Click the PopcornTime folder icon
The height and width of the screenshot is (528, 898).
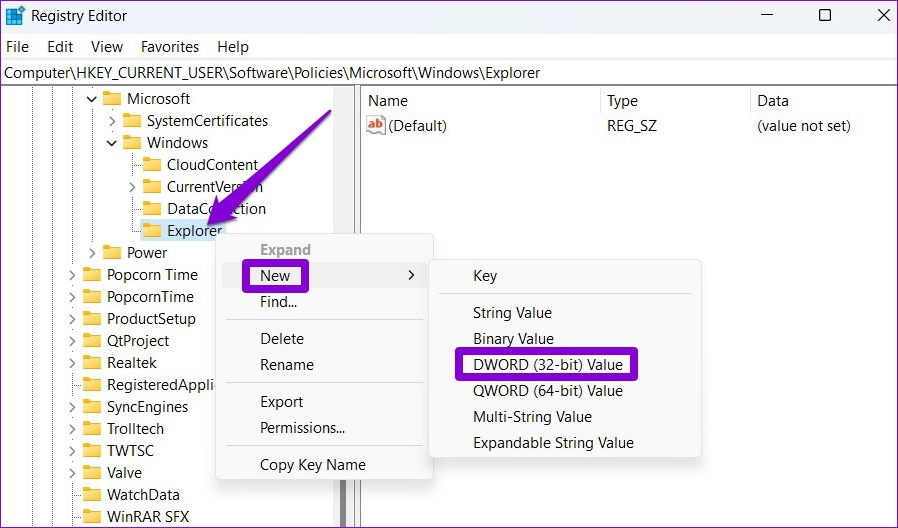pyautogui.click(x=92, y=297)
